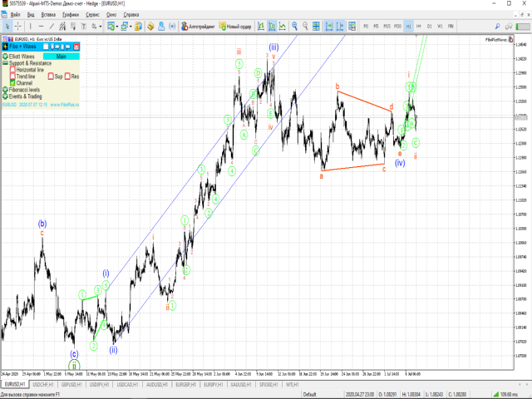
Task: Zoom out of the chart
Action: tap(305, 27)
